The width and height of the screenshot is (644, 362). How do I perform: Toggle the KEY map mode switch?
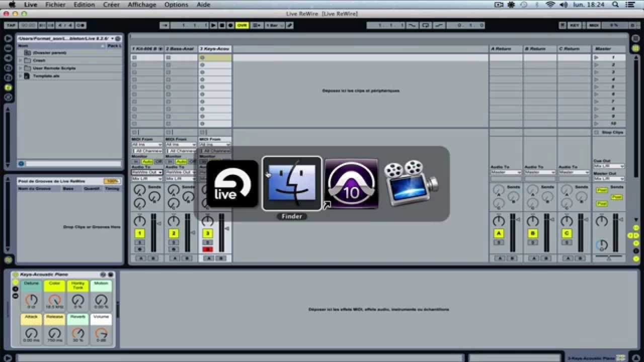[574, 25]
